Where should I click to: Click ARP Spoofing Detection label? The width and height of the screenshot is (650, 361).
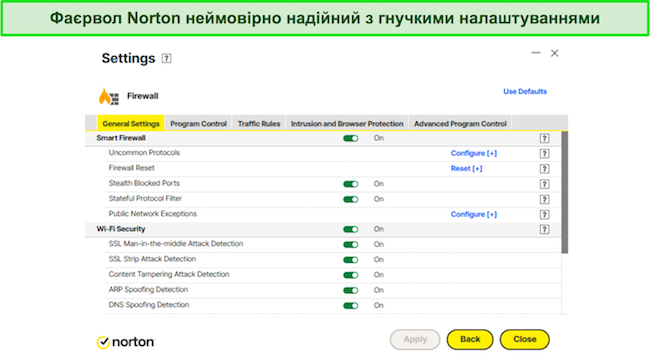tap(148, 290)
